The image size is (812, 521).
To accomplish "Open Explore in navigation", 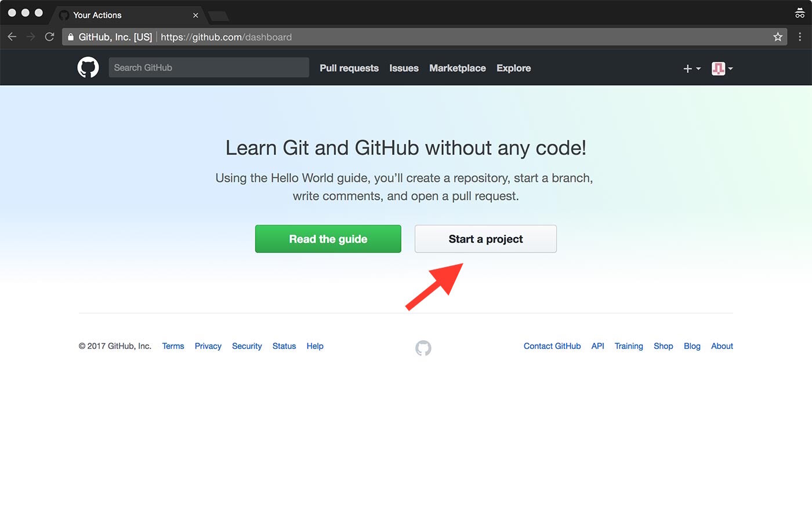I will click(x=513, y=68).
